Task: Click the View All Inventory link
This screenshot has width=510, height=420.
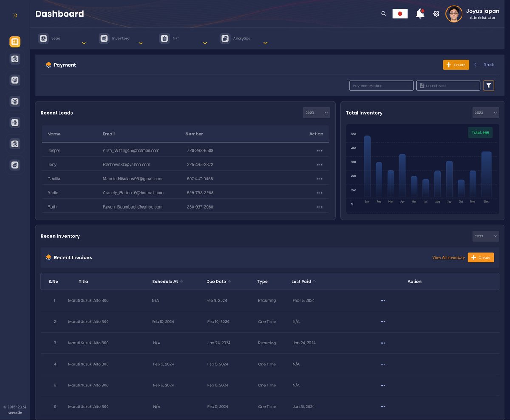Action: click(448, 257)
